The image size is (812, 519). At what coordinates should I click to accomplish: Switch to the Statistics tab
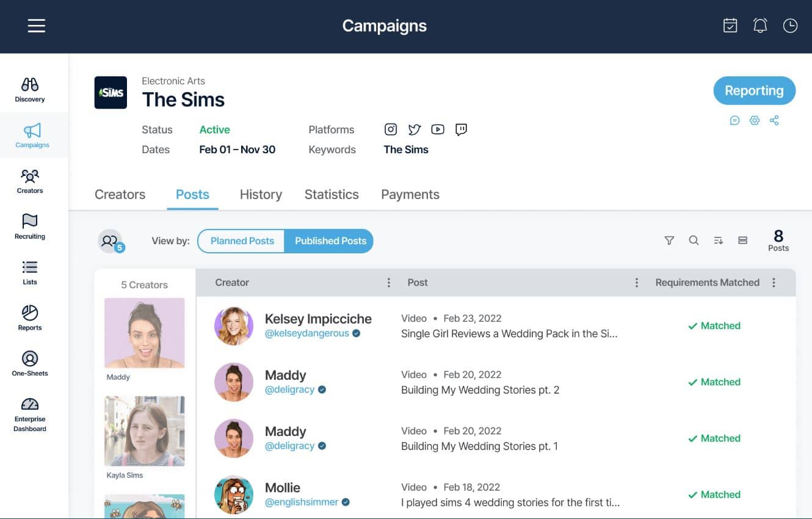point(332,195)
